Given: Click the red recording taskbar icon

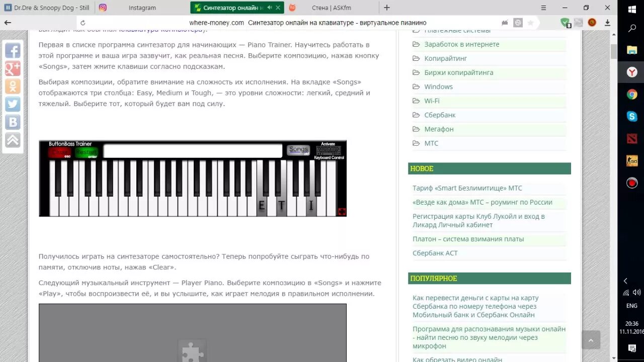Looking at the screenshot, I should coord(632,183).
